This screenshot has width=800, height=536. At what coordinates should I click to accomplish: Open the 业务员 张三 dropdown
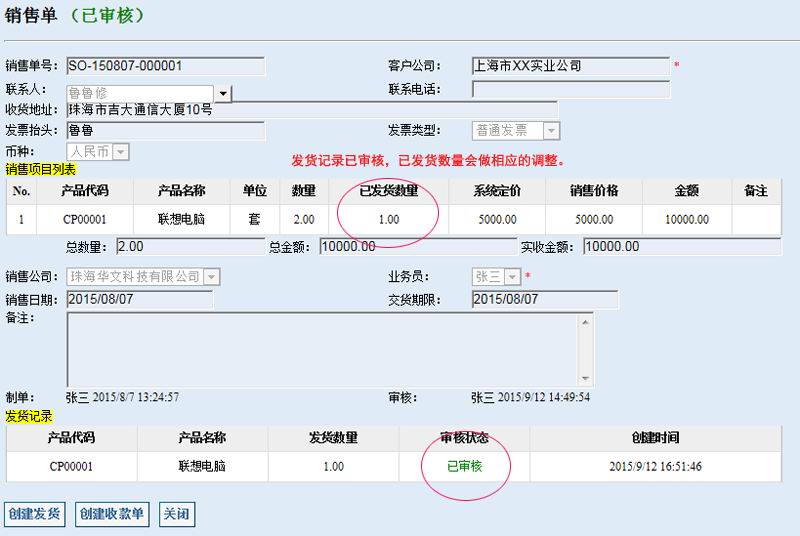click(x=512, y=277)
